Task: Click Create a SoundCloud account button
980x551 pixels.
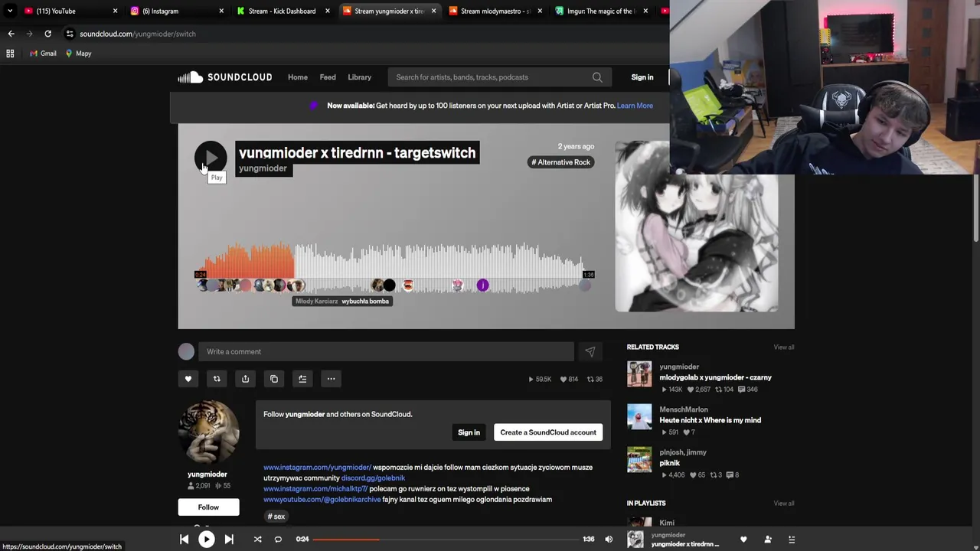Action: click(548, 432)
